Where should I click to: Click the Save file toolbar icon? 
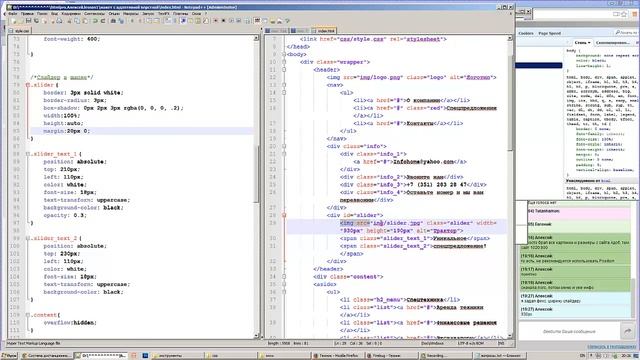point(29,20)
